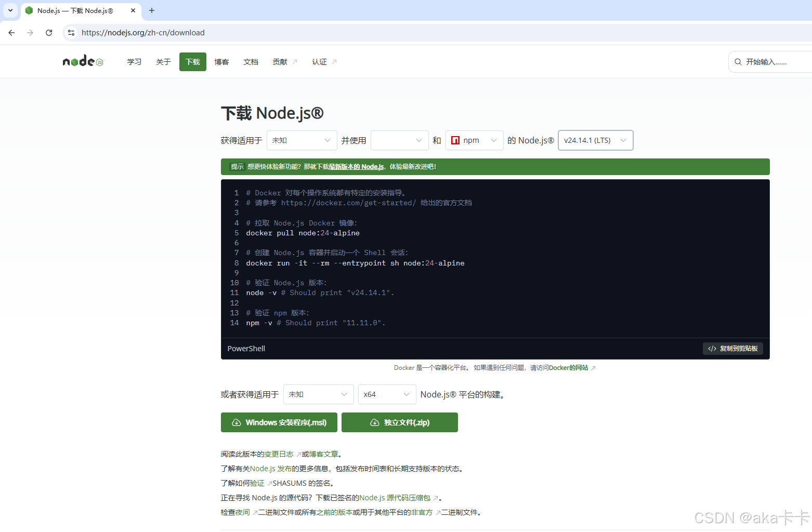Open the 文档 menu item
Viewport: 812px width, 532px height.
pyautogui.click(x=251, y=62)
